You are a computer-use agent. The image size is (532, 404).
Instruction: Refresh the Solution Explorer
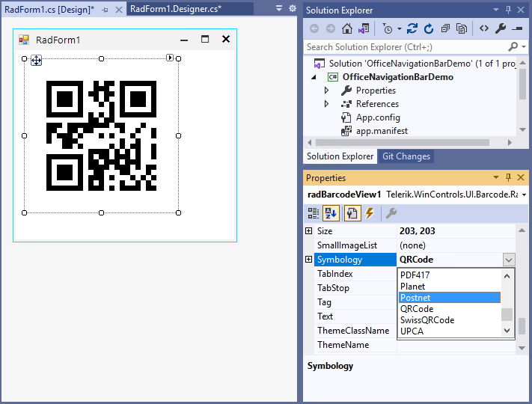429,29
